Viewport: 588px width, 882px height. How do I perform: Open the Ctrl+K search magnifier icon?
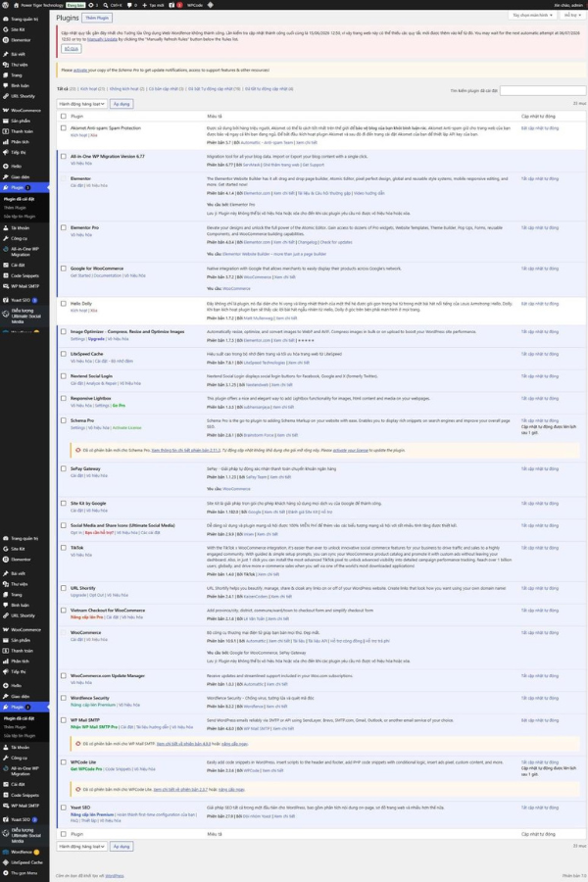click(105, 5)
